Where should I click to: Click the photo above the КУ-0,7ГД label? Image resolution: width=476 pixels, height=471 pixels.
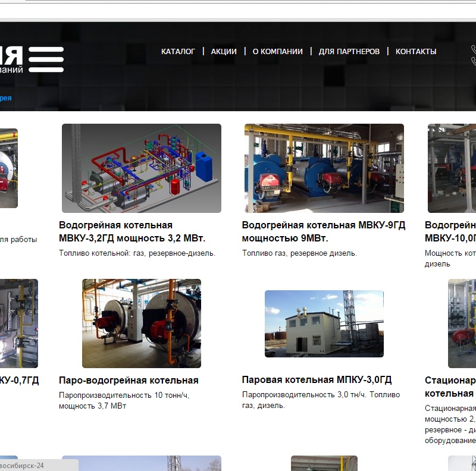point(18,324)
